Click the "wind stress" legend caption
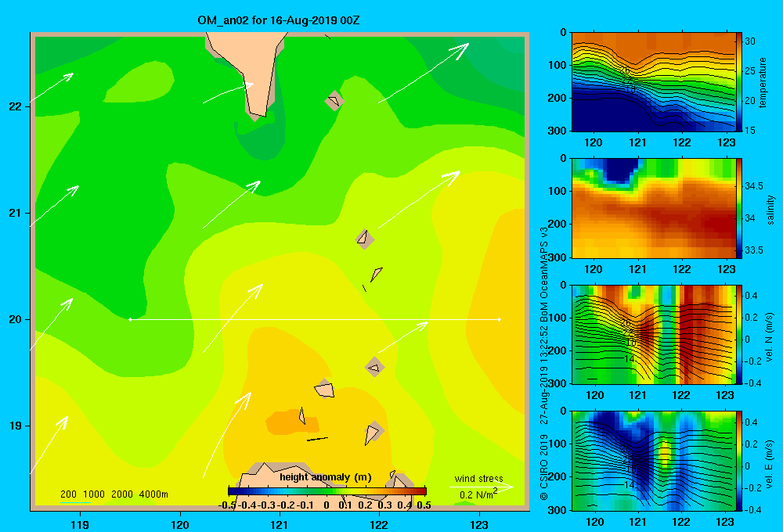The height and width of the screenshot is (532, 783). (x=479, y=478)
